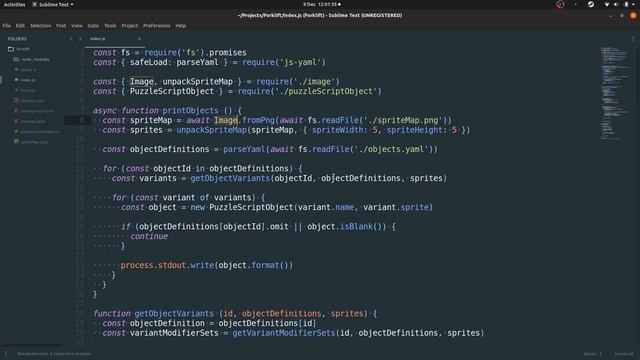Image resolution: width=640 pixels, height=360 pixels.
Task: Click the 'continue' keyword
Action: click(x=149, y=236)
